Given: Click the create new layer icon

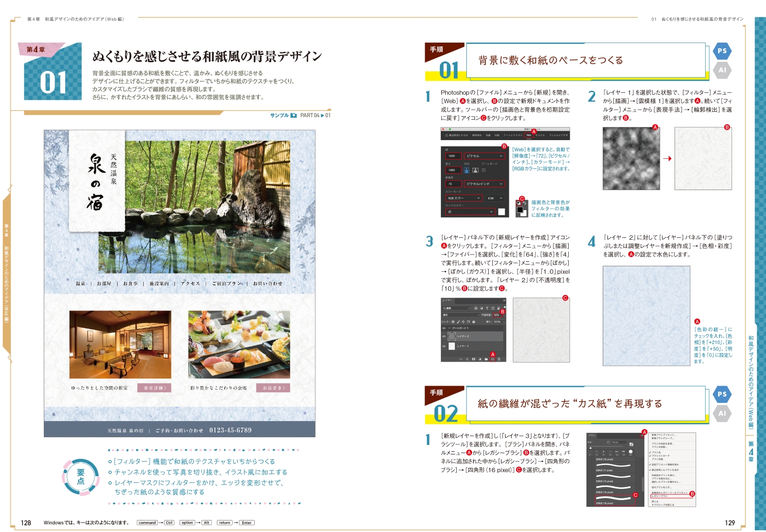Looking at the screenshot, I should [493, 359].
